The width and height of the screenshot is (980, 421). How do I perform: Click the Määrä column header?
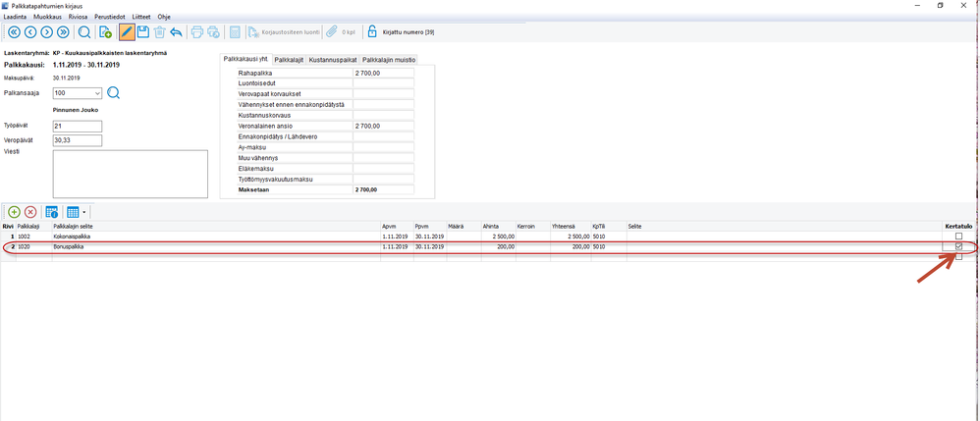point(463,226)
